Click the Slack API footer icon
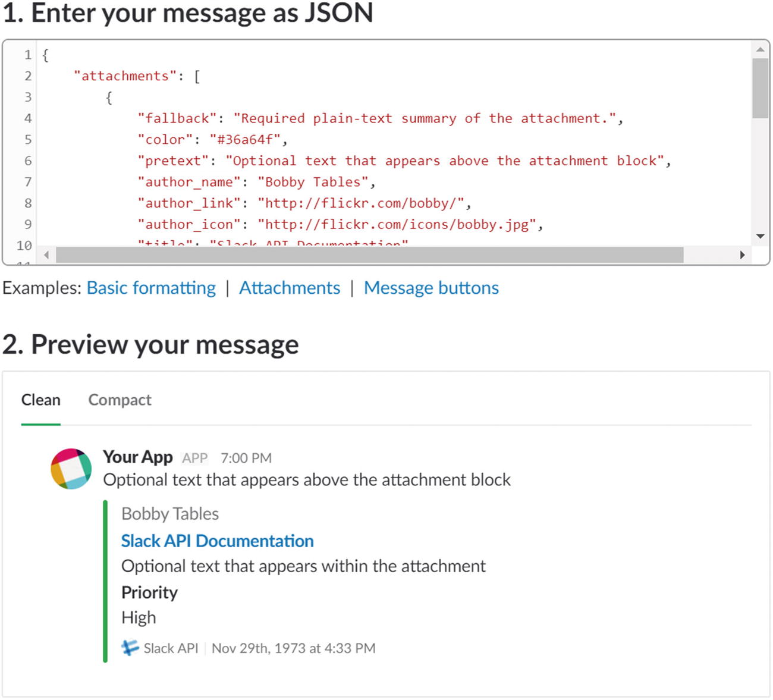Viewport: 773px width, 700px height. point(130,648)
